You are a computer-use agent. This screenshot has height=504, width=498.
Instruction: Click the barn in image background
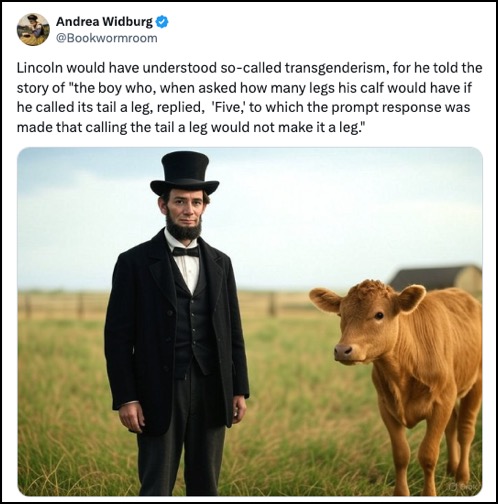click(x=436, y=278)
